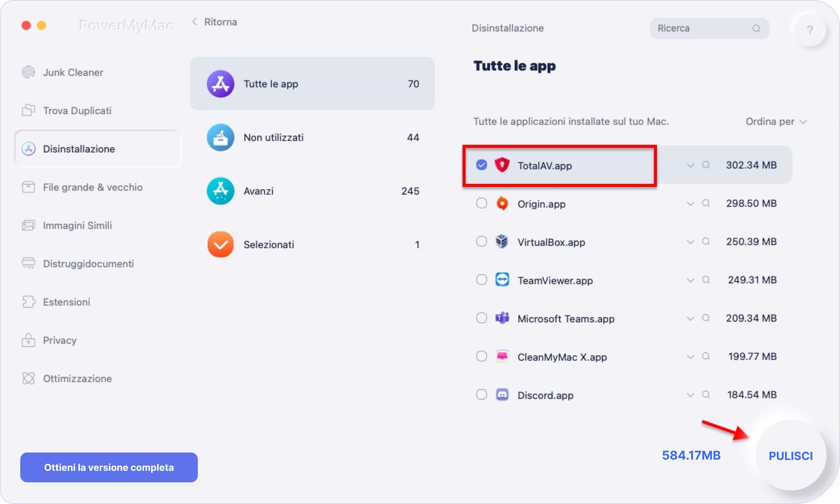The height and width of the screenshot is (504, 840).
Task: Click the Estensioni puzzle icon
Action: 28,301
